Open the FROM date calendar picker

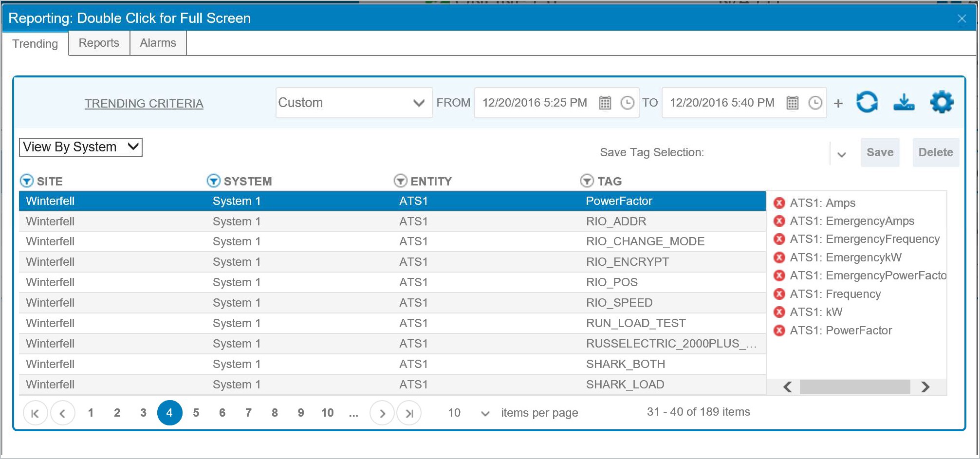(605, 103)
